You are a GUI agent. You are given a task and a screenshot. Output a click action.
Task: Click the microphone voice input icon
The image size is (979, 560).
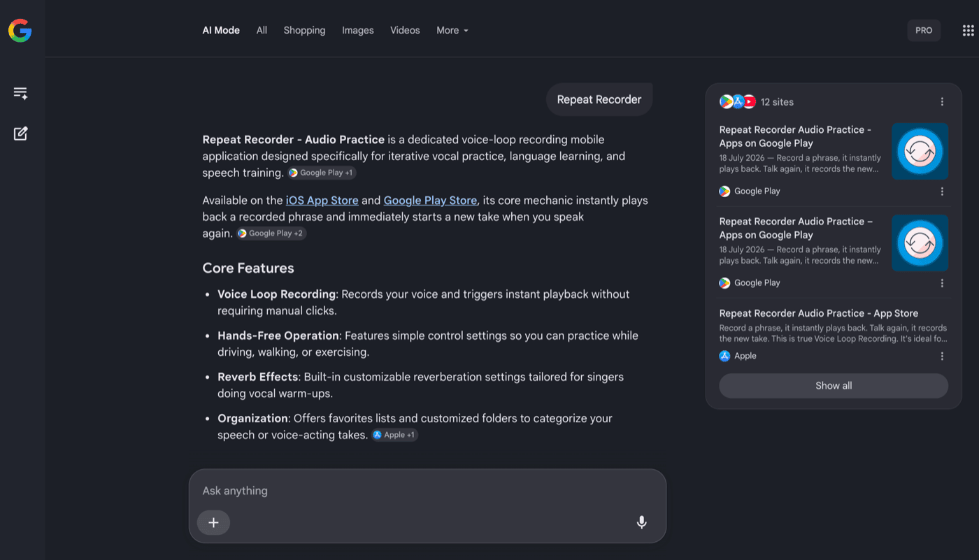[641, 522]
